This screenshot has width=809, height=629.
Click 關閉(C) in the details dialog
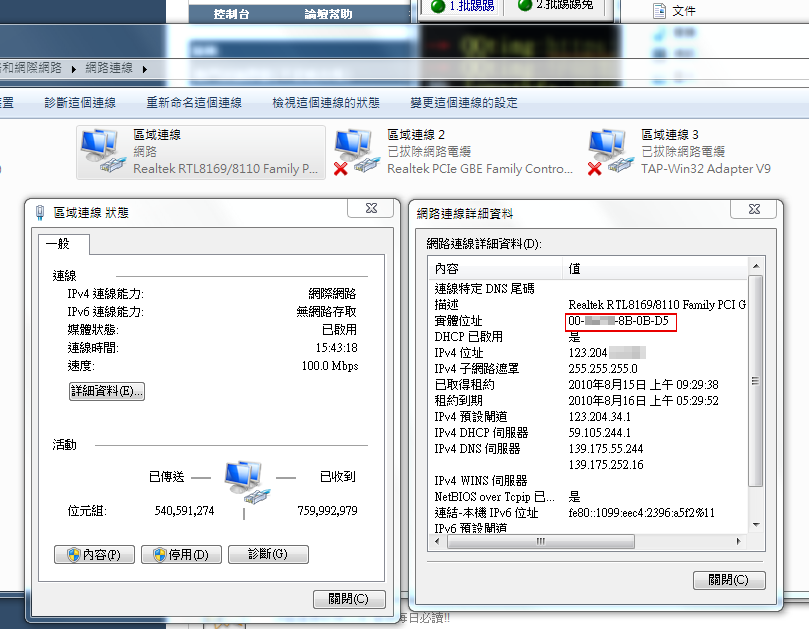click(729, 580)
